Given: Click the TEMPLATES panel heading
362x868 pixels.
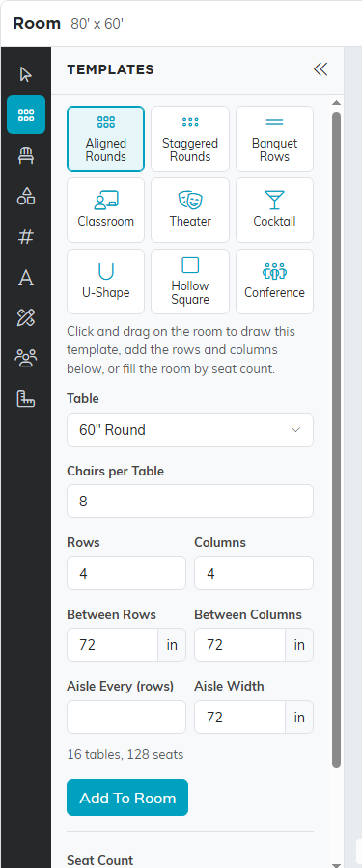Looking at the screenshot, I should coord(110,69).
